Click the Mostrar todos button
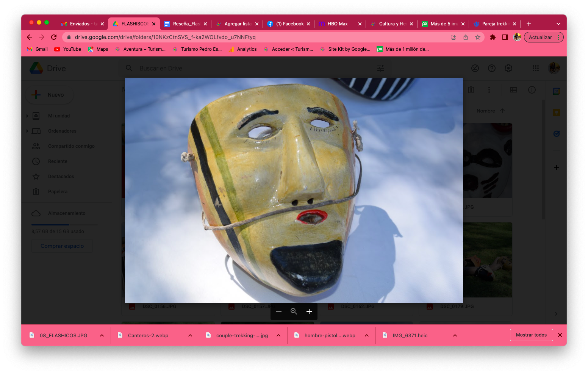This screenshot has height=374, width=588. coord(531,335)
